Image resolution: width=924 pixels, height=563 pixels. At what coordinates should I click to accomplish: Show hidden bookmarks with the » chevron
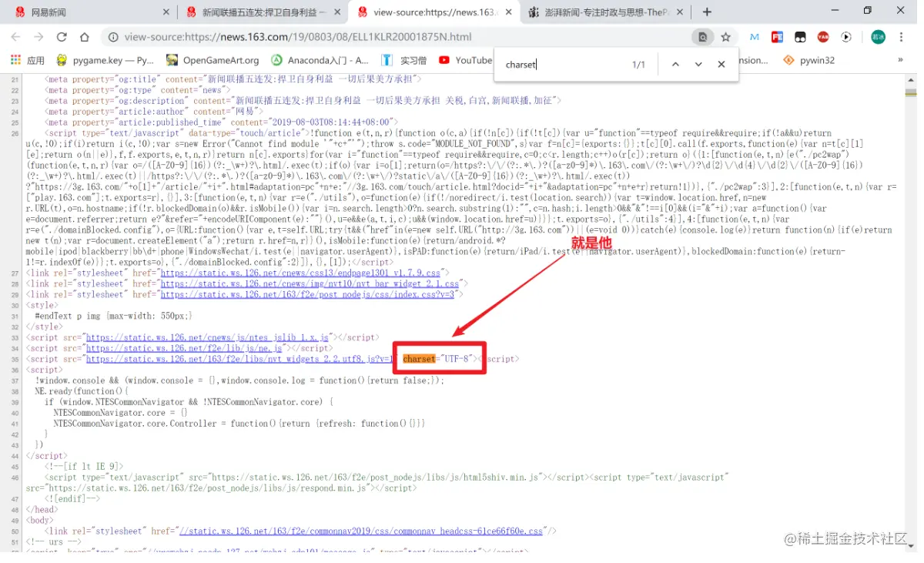901,60
